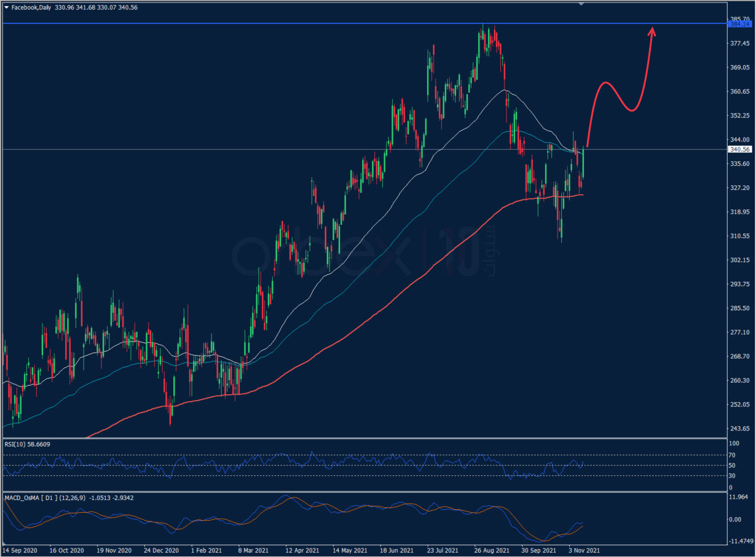The image size is (756, 557).
Task: Select the blue 384.14 price tag
Action: 739,23
